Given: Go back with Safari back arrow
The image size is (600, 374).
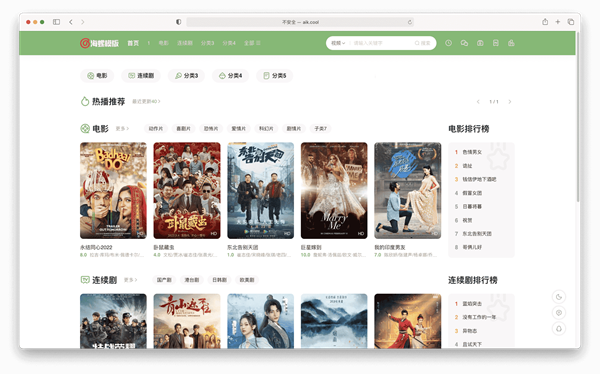Looking at the screenshot, I should (71, 22).
